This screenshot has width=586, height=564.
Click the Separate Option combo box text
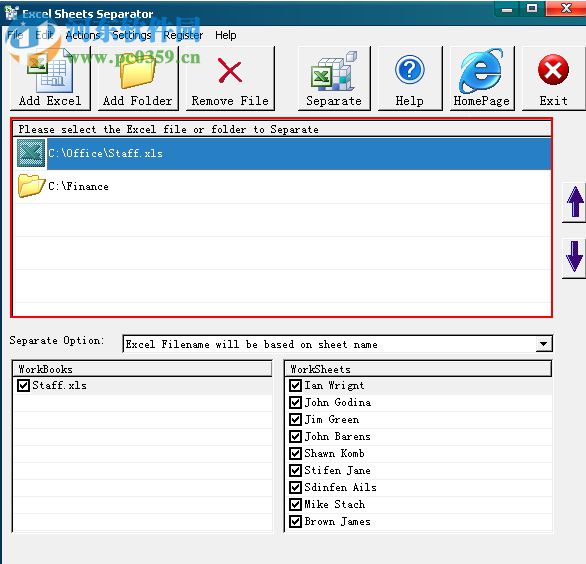(x=252, y=344)
